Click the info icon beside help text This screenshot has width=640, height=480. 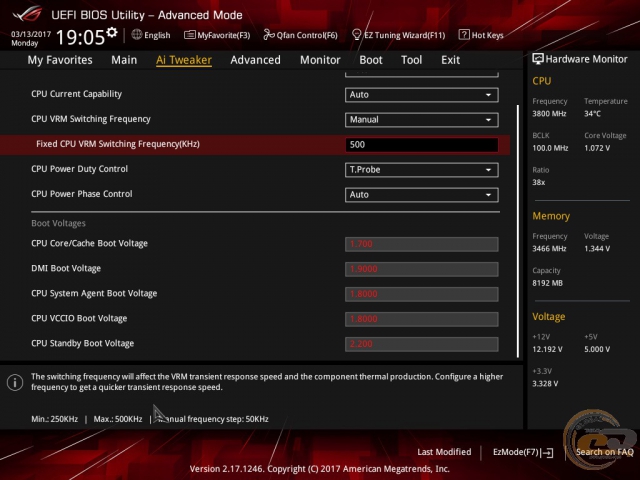(15, 382)
